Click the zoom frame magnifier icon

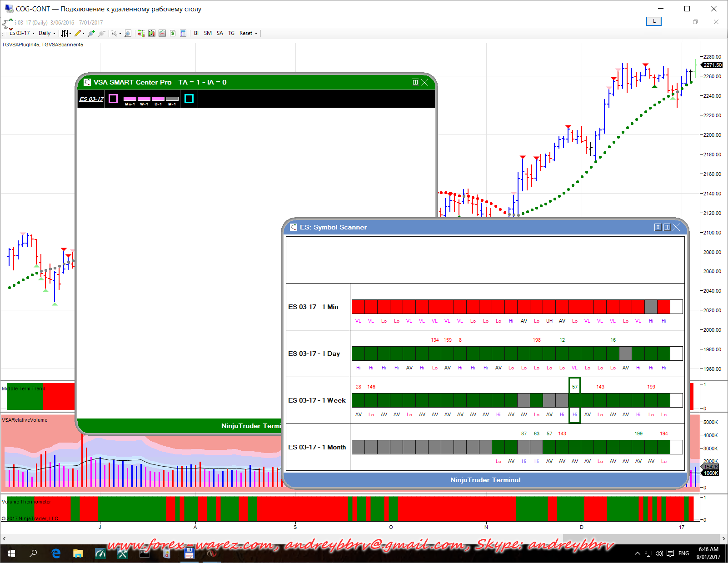pyautogui.click(x=128, y=33)
